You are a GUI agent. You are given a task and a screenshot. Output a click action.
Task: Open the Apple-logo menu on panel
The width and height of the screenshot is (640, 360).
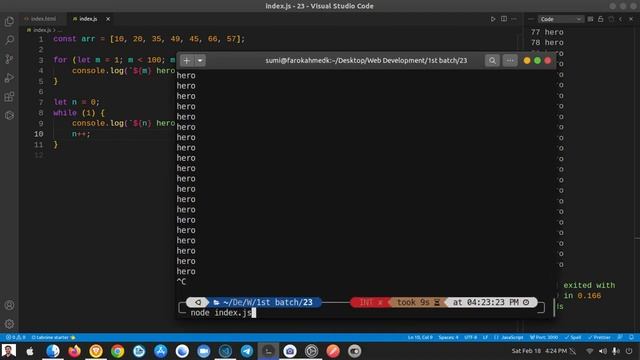(x=30, y=351)
